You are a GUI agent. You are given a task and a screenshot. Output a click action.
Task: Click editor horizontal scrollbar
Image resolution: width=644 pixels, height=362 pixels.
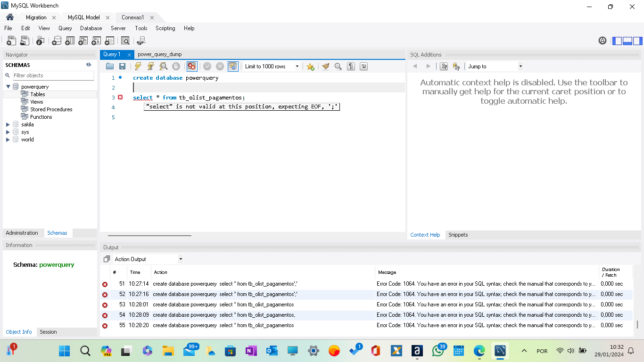click(149, 235)
